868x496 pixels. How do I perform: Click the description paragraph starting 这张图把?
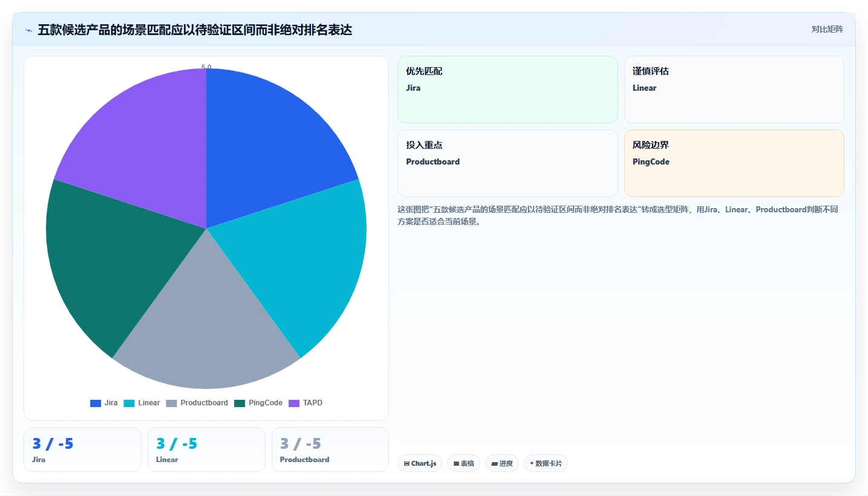[617, 215]
